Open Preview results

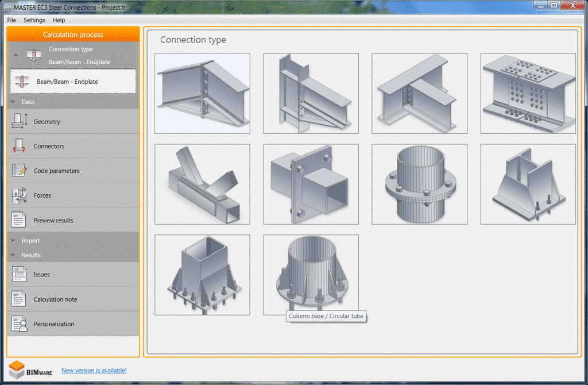73,220
